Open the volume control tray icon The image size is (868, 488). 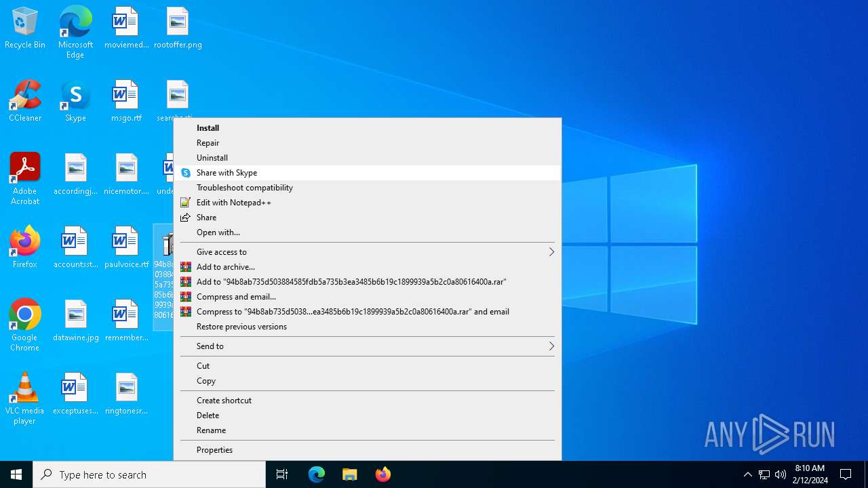781,474
